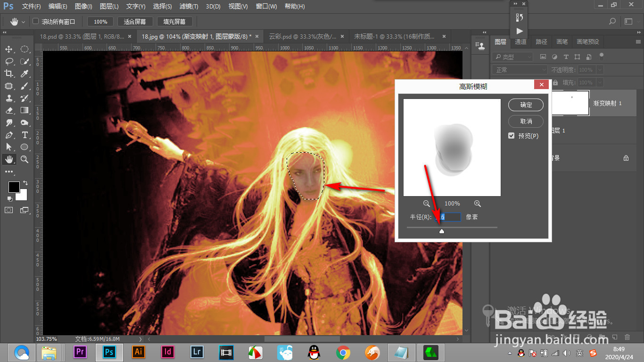Select the Clone Stamp tool
This screenshot has width=644, height=362.
tap(9, 98)
